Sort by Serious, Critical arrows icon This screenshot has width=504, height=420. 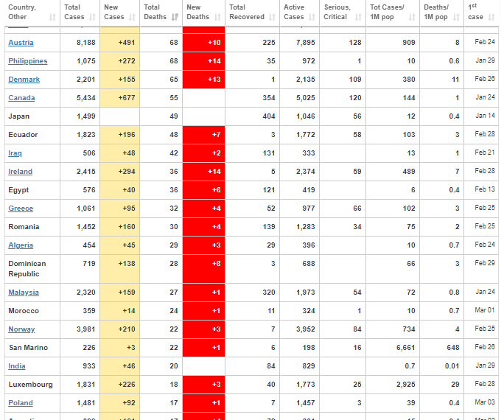(358, 17)
